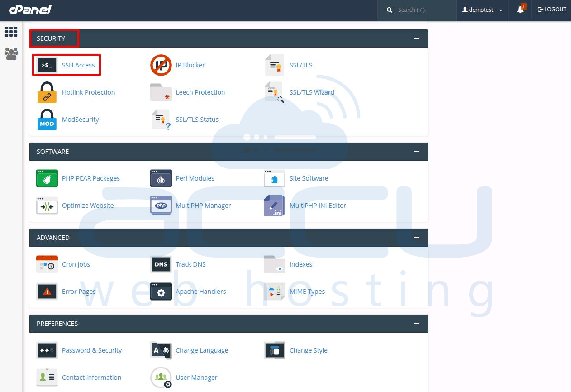
Task: Open the MultiPHP Manager php icon
Action: point(161,206)
